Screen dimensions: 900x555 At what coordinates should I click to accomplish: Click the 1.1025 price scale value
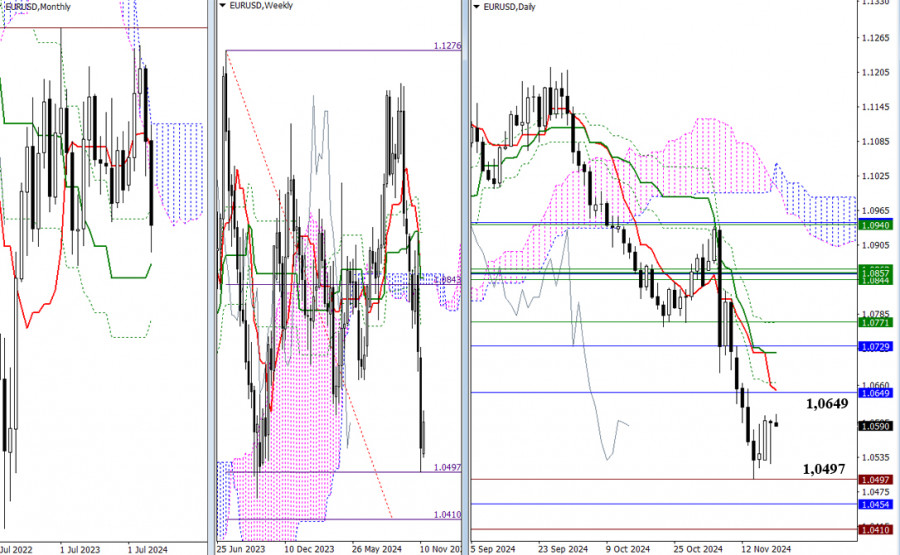click(875, 176)
